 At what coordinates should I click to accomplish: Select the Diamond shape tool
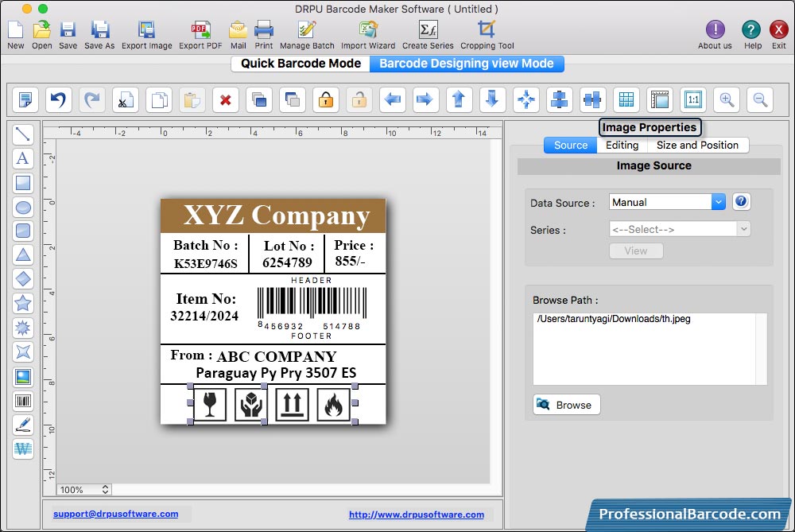pos(23,279)
